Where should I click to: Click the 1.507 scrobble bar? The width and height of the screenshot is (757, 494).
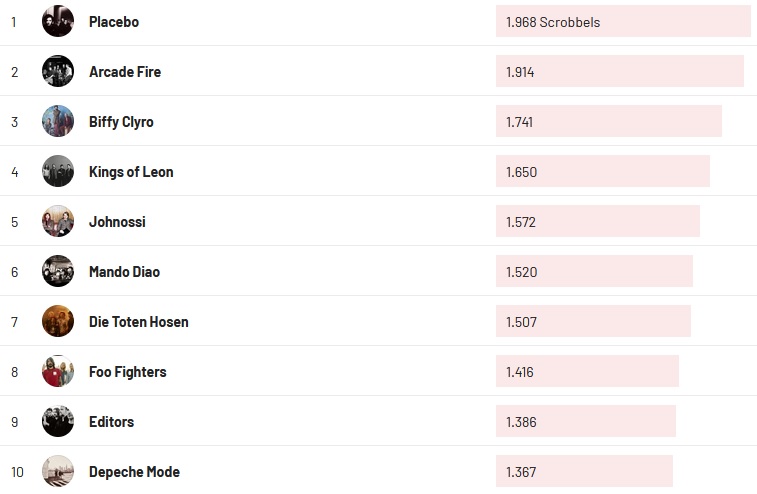pyautogui.click(x=593, y=321)
